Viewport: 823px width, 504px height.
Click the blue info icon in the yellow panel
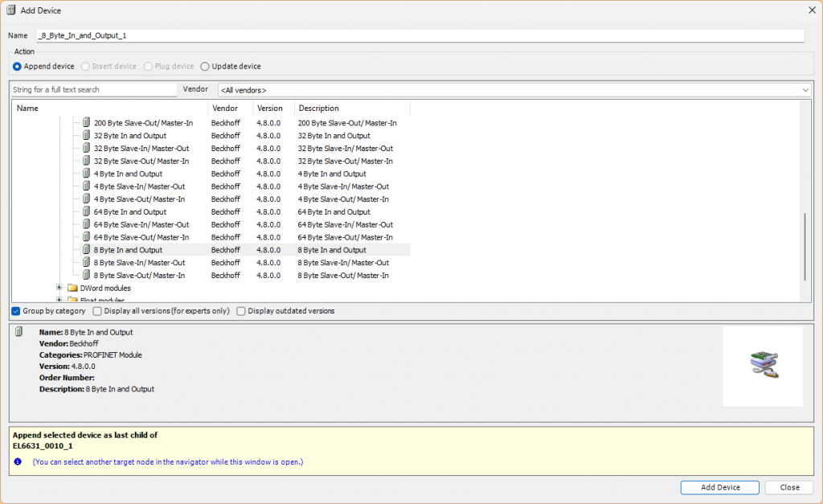(18, 462)
